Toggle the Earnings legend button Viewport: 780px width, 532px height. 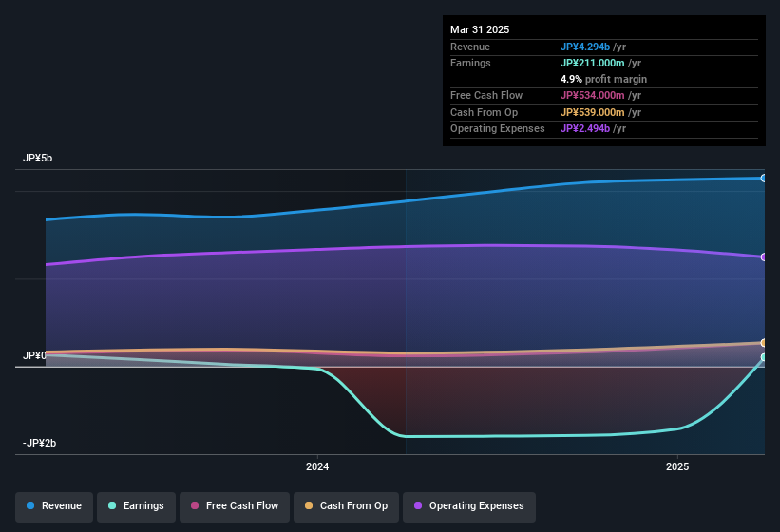point(136,506)
